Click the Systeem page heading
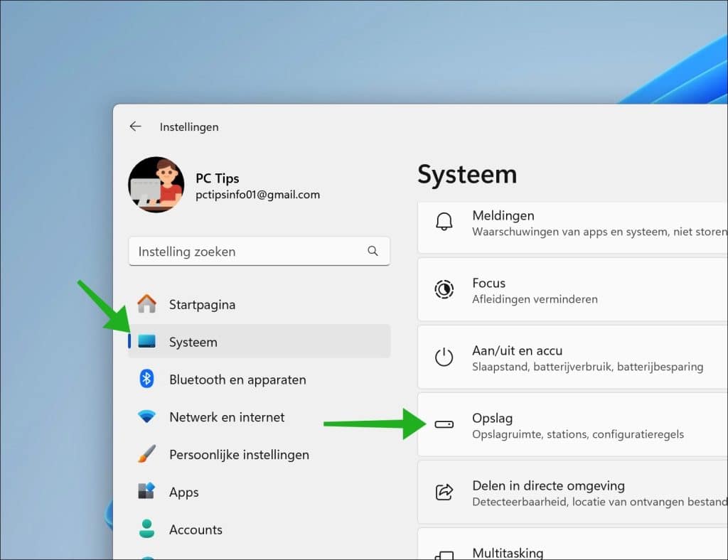This screenshot has height=560, width=728. (467, 174)
